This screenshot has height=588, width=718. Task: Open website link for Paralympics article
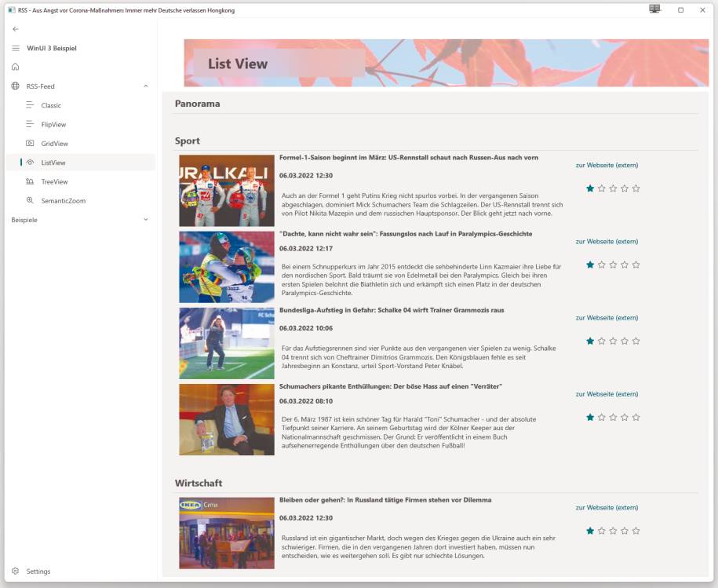(607, 242)
